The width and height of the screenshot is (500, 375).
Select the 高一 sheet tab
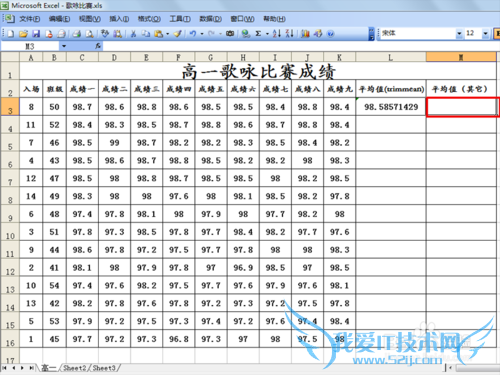tap(49, 368)
